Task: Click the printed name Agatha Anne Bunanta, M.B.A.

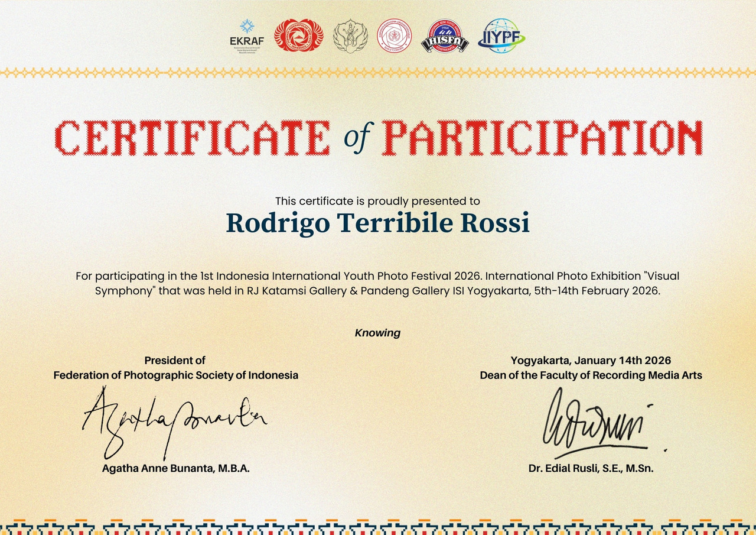Action: (x=175, y=468)
